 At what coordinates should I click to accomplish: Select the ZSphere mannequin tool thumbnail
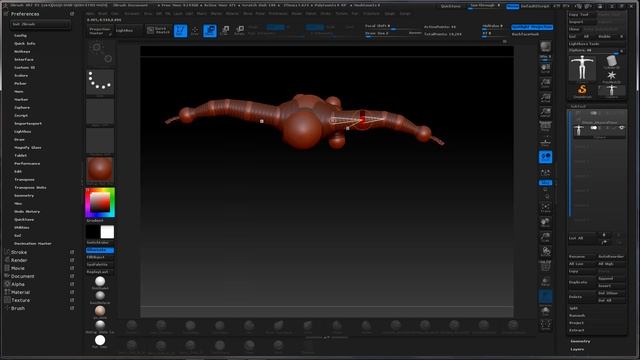point(582,68)
